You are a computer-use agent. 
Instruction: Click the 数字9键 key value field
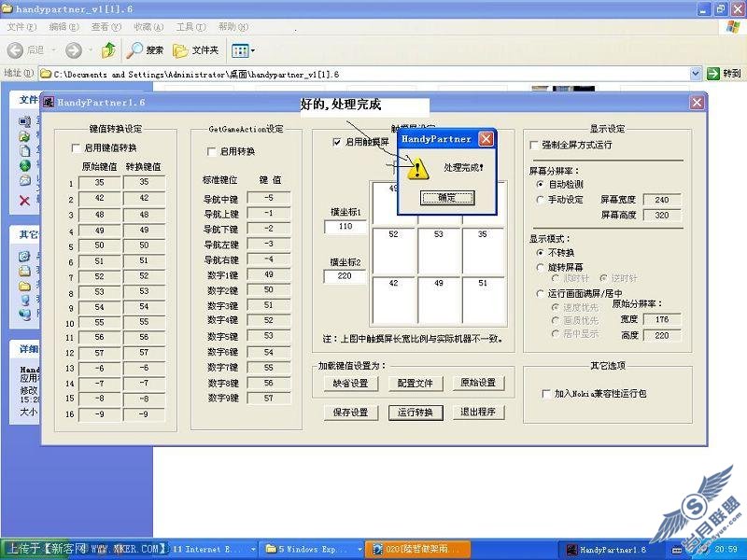(269, 399)
